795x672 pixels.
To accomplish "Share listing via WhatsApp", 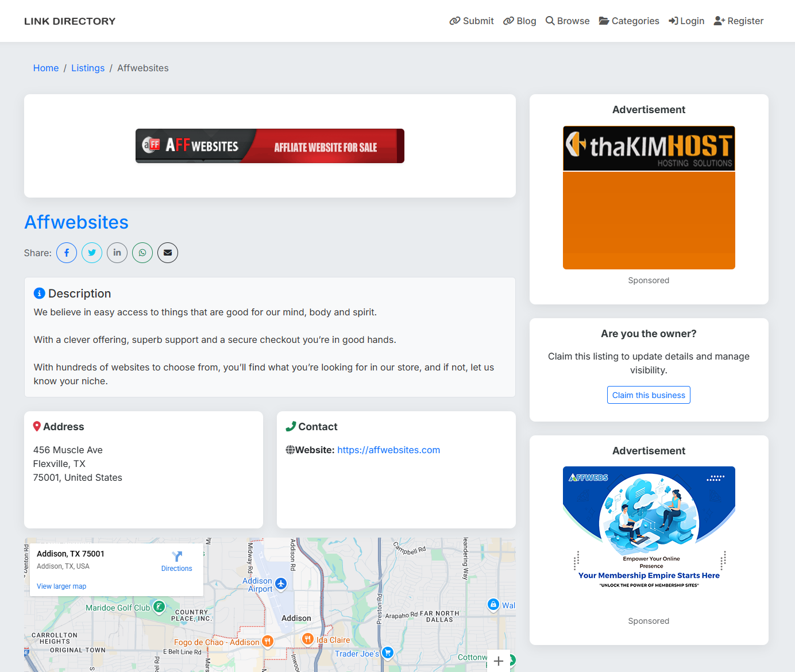I will pos(142,253).
